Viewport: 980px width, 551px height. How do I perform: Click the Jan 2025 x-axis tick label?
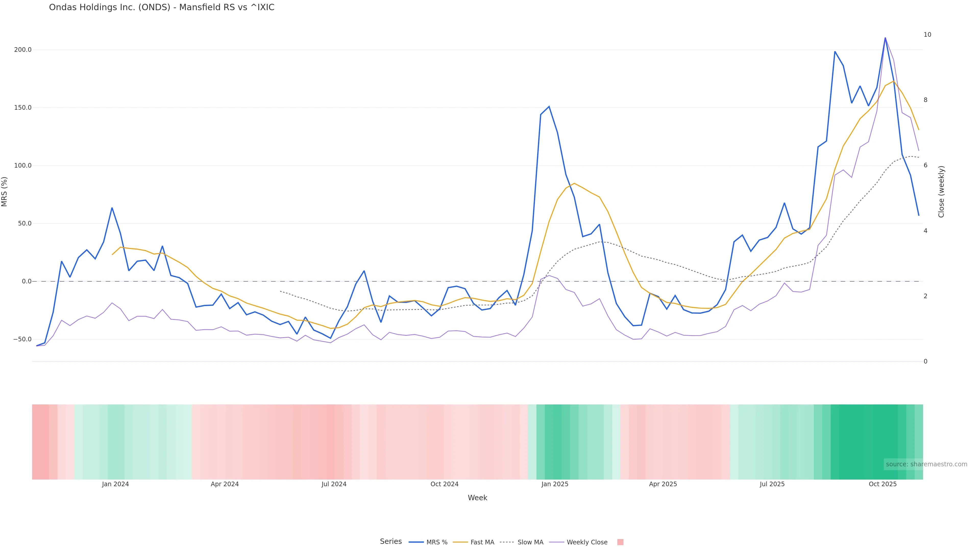(555, 484)
